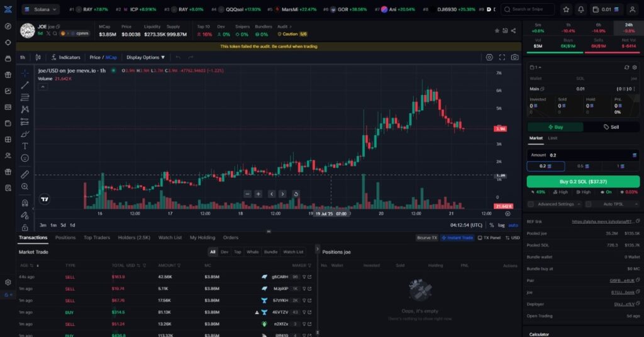Viewport: 644px width, 337px height.
Task: Select the text annotation tool
Action: tap(25, 146)
